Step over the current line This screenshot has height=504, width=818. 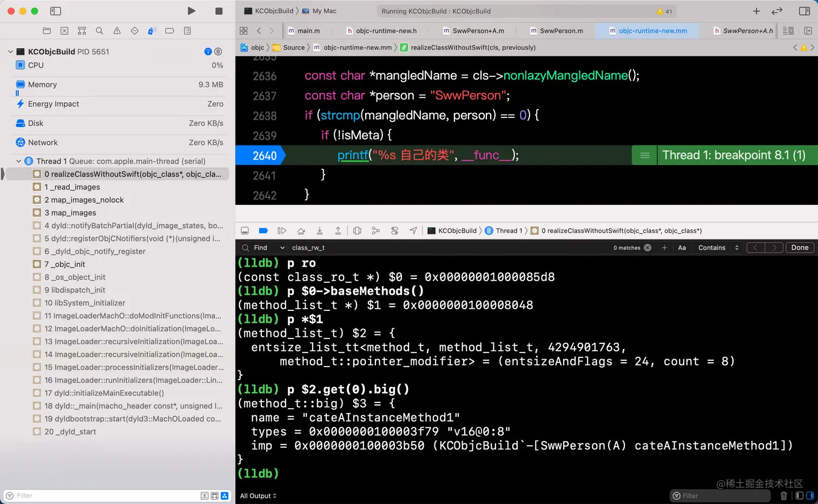(301, 231)
